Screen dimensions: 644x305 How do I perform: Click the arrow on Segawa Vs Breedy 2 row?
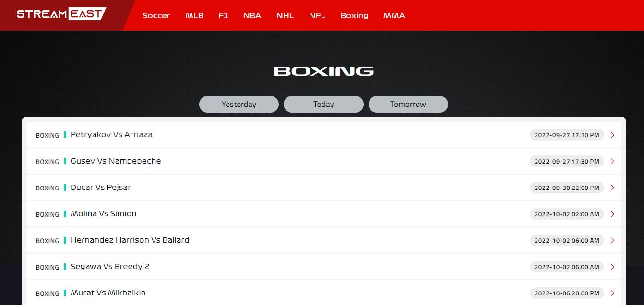tap(612, 267)
